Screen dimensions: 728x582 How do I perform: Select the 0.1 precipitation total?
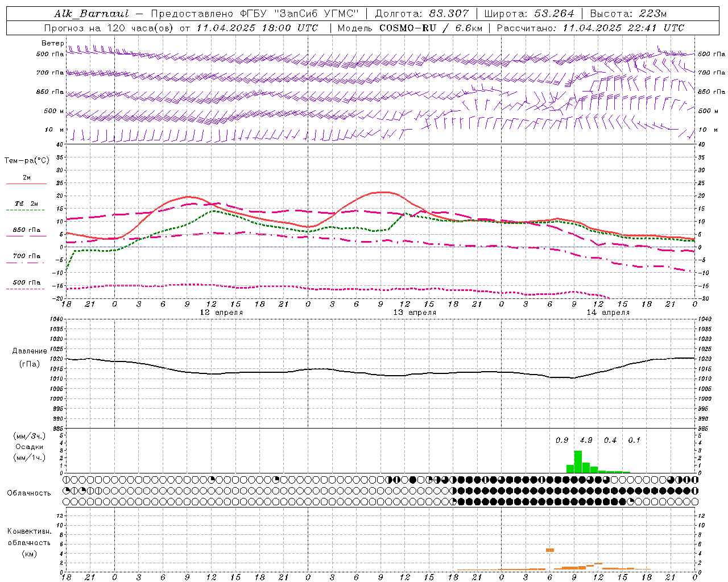pyautogui.click(x=634, y=440)
